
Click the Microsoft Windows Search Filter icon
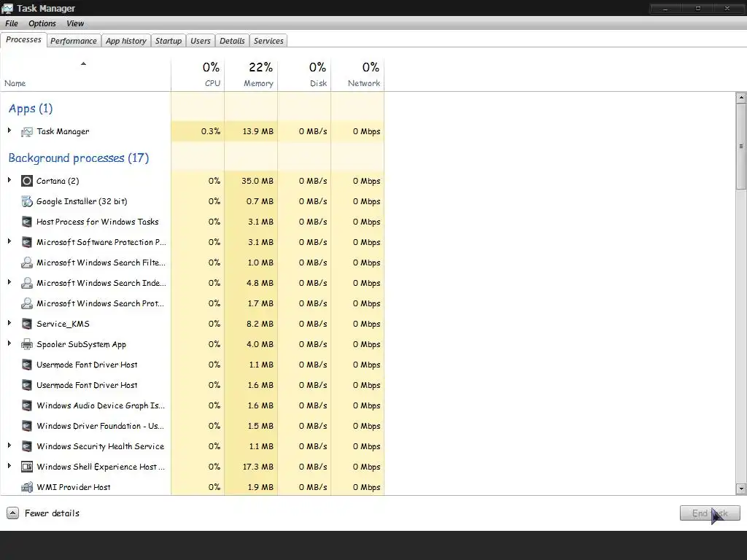27,262
